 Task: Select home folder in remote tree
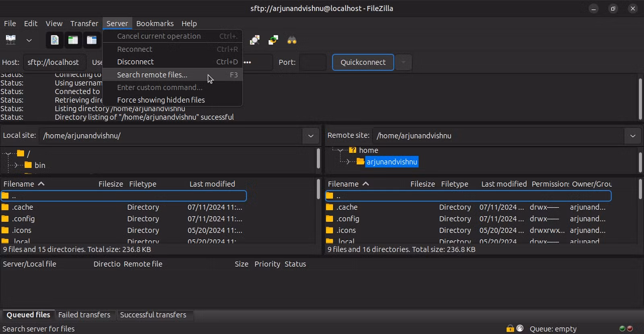(x=368, y=150)
